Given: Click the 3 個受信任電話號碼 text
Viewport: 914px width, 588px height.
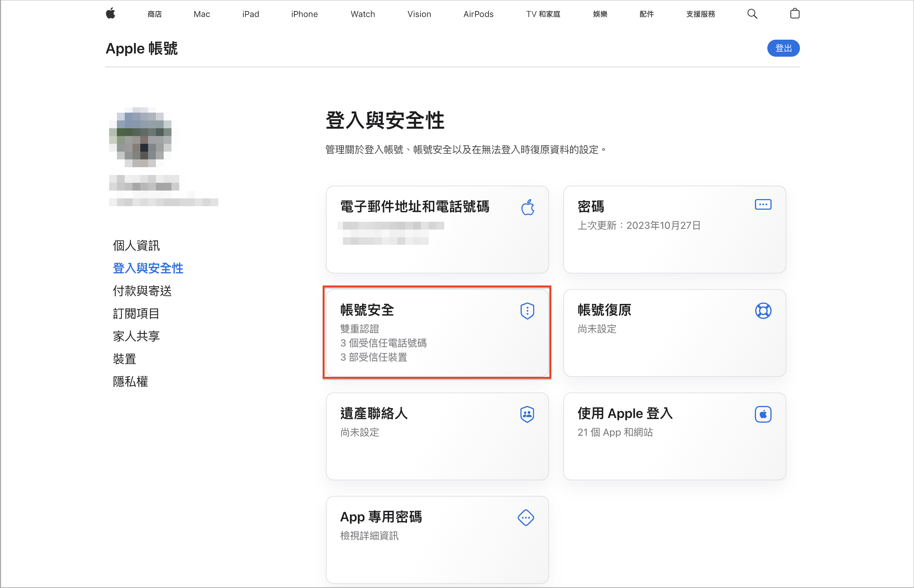Looking at the screenshot, I should tap(383, 343).
